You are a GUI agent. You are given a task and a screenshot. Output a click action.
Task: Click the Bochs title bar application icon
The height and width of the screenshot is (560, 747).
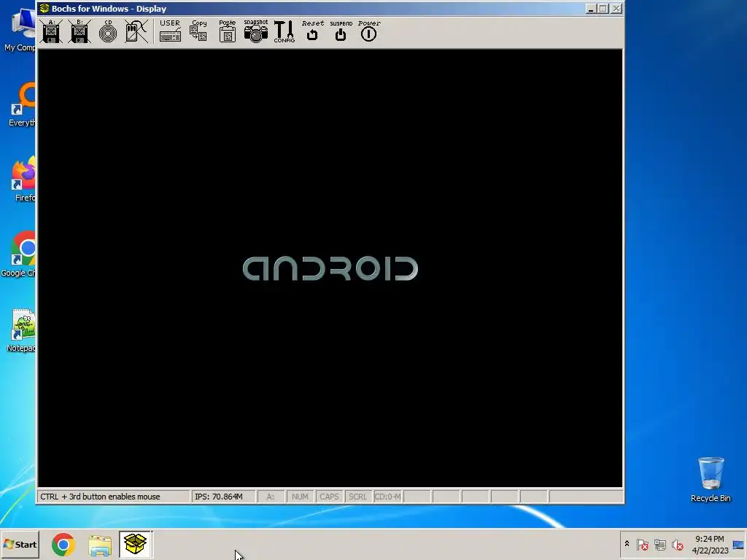coord(44,9)
